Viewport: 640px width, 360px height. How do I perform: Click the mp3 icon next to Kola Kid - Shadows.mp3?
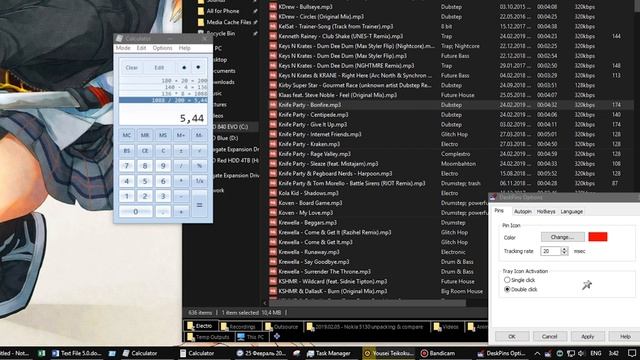273,193
